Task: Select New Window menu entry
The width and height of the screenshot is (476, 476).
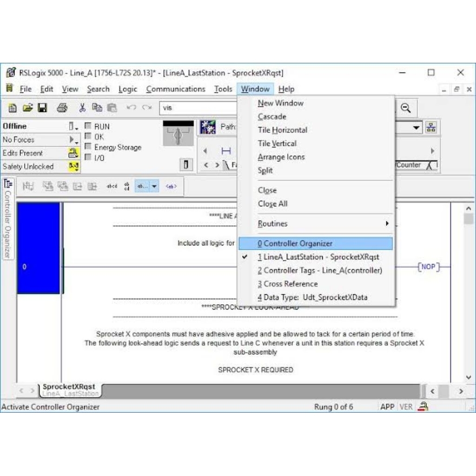Action: (x=316, y=103)
